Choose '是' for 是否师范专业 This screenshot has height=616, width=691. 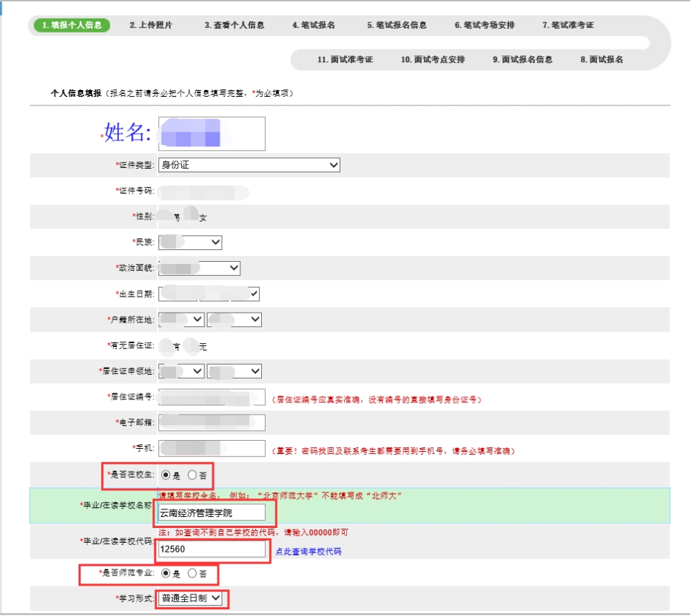(166, 573)
